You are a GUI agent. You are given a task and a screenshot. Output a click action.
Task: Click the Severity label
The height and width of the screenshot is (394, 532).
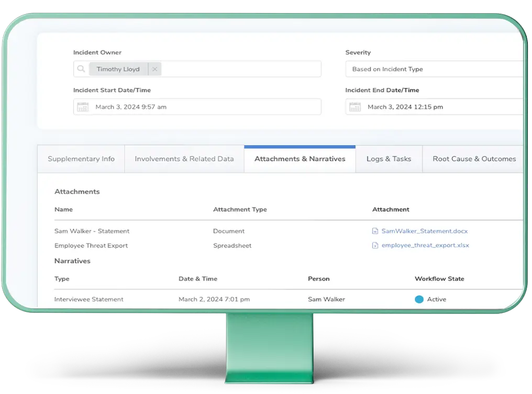[x=358, y=52]
